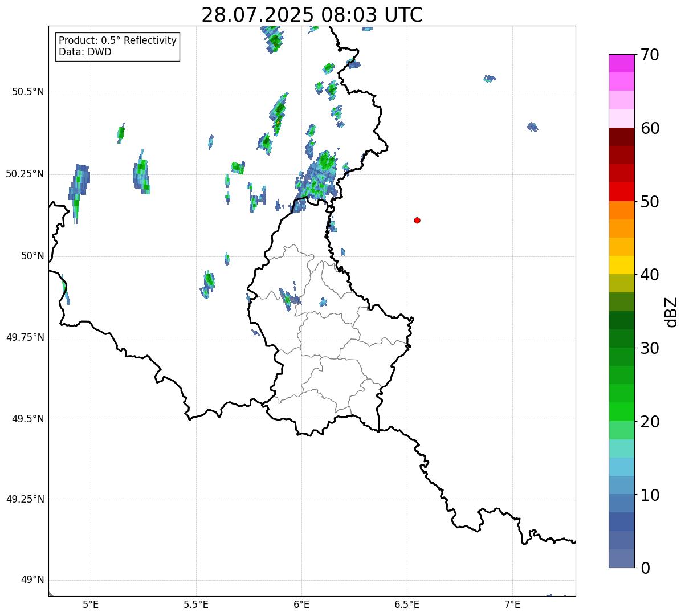Click the longitude label 5.5°E

tap(196, 605)
